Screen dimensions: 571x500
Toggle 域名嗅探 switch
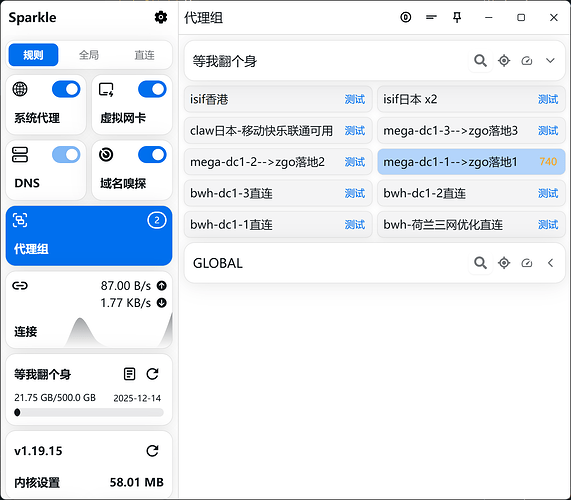point(152,155)
